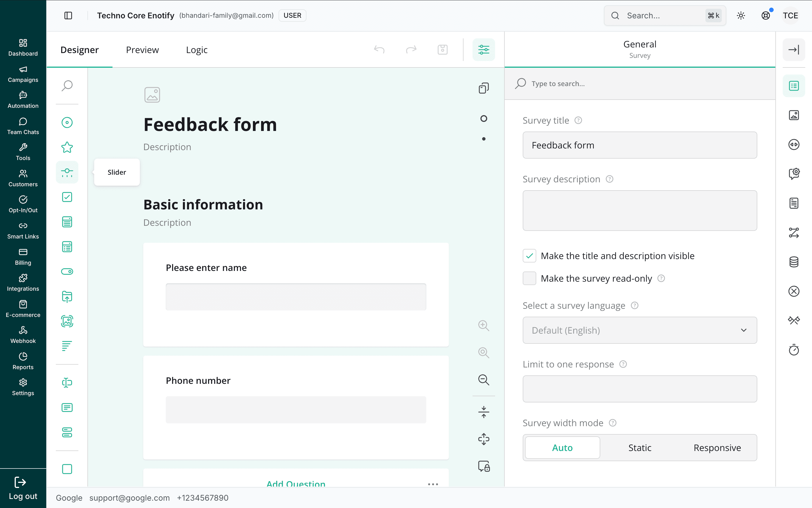Collapse the left sidebar panel

[x=68, y=16]
